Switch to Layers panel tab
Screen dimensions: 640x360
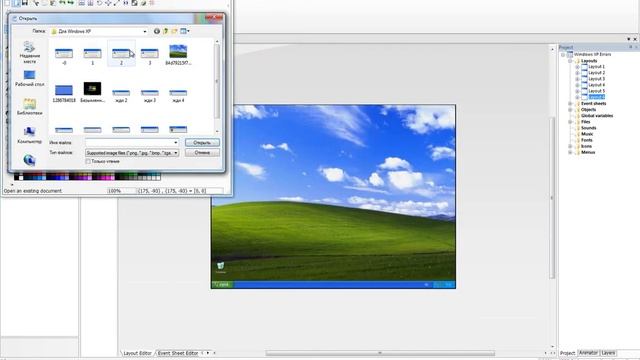point(608,353)
